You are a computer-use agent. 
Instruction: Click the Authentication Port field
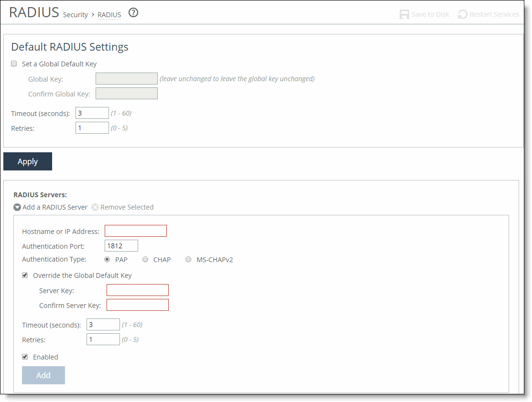(x=121, y=245)
